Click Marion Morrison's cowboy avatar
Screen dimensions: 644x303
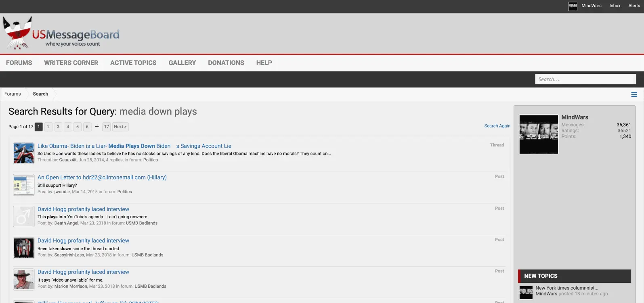tap(24, 280)
